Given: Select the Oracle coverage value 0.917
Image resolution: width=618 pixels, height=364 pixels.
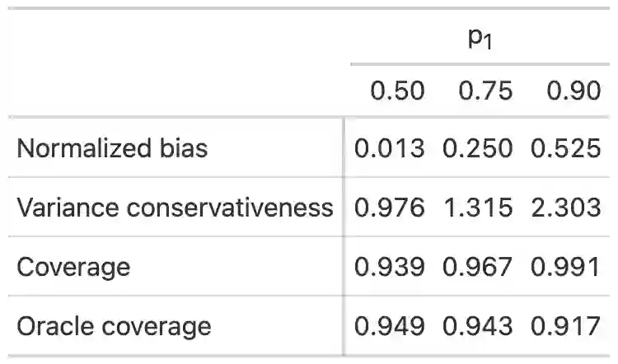Looking at the screenshot, I should (566, 326).
